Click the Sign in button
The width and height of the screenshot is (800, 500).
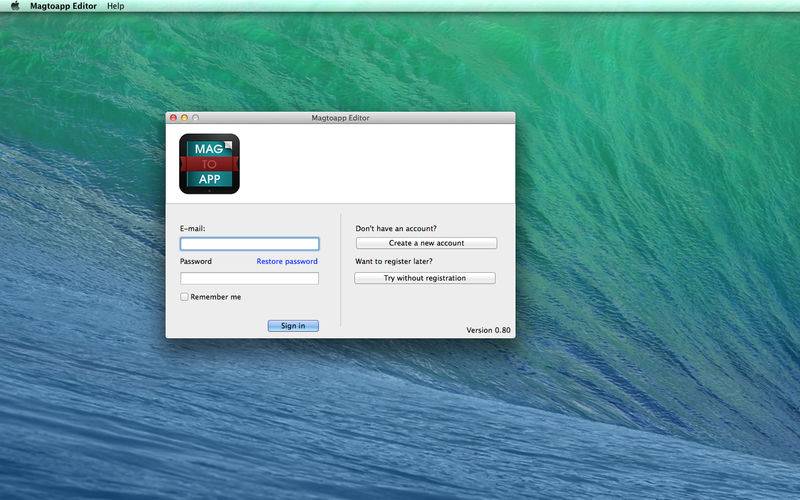coord(293,326)
